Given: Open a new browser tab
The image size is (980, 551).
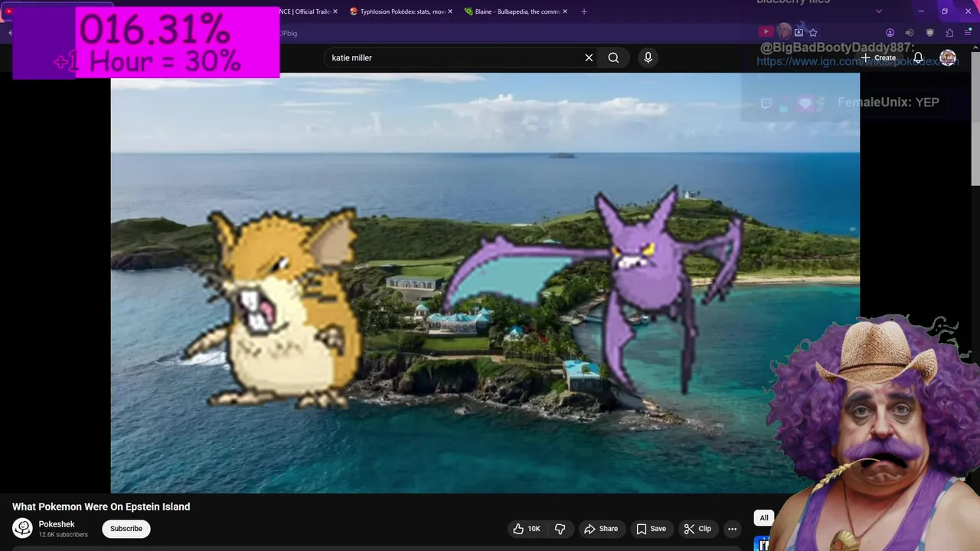Looking at the screenshot, I should pyautogui.click(x=584, y=11).
